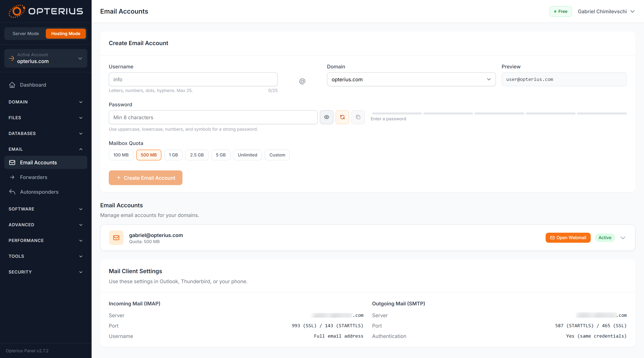Click the Autoresponders reply arrow icon
Screen dimensions: 644x358
point(12,192)
